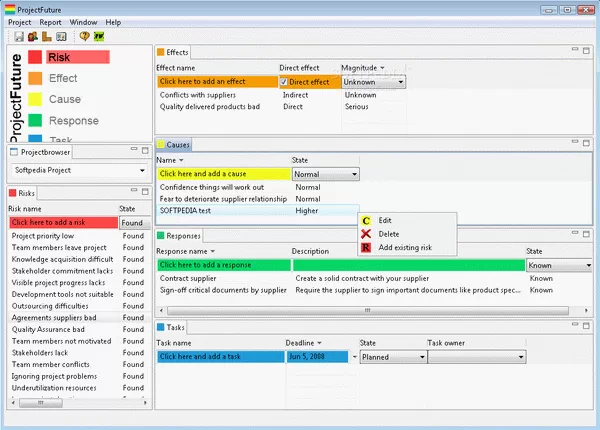Click the red X Delete icon
This screenshot has height=430, width=600.
(x=366, y=233)
